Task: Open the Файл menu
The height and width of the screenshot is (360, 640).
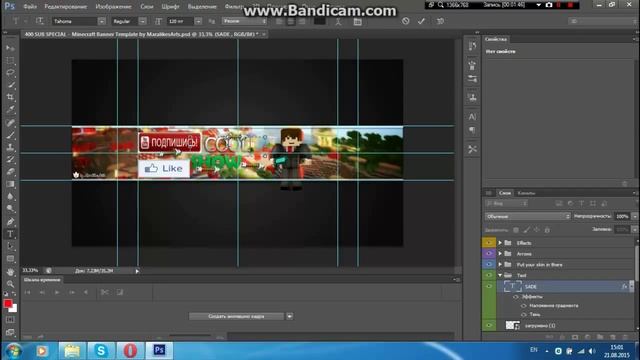Action: pyautogui.click(x=30, y=7)
